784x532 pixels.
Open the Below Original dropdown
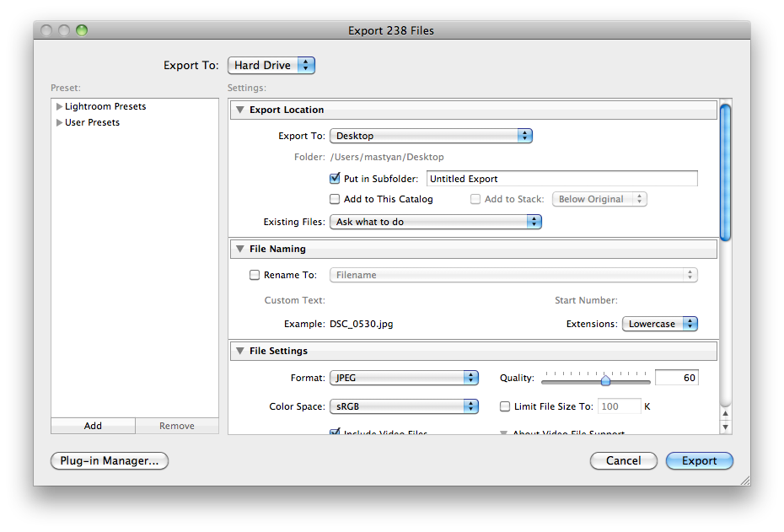tap(599, 199)
